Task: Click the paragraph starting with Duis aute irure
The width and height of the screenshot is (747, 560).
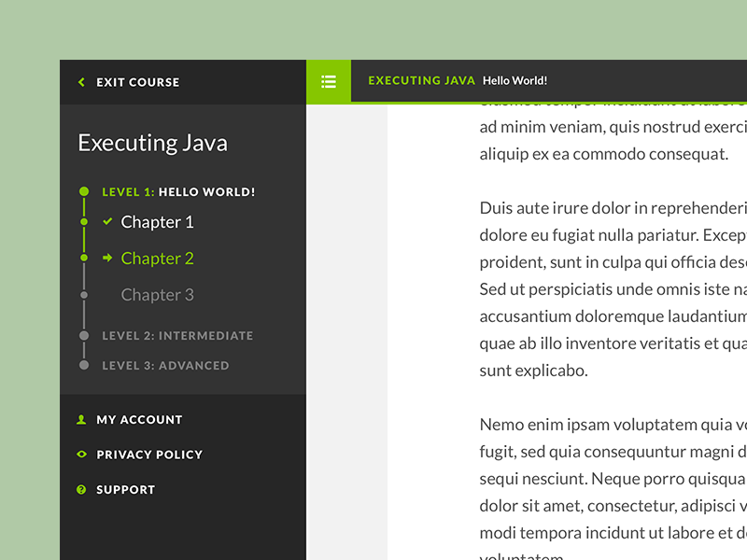Action: (x=613, y=289)
